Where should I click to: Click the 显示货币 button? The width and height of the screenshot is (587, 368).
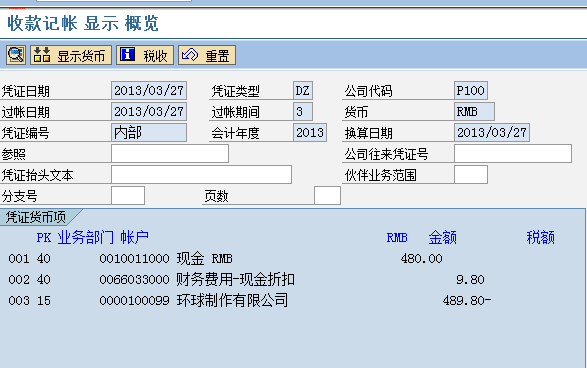click(x=71, y=55)
